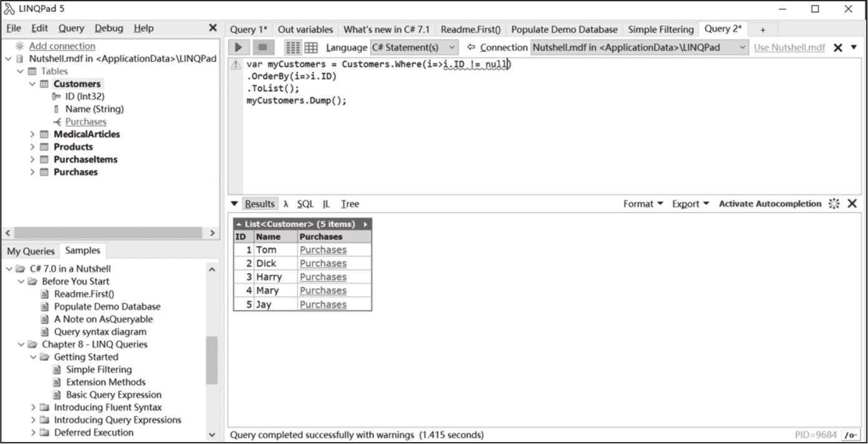Open the Connection dropdown
Viewport: 868px width, 444px height.
point(639,47)
